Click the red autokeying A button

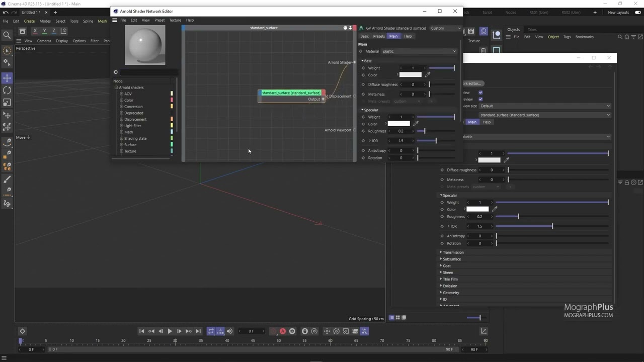(283, 331)
